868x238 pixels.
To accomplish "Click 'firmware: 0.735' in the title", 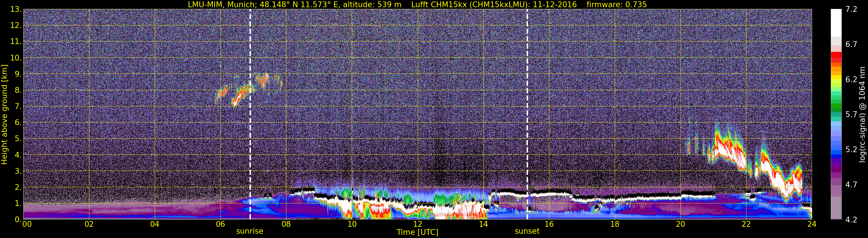I will coord(617,4).
